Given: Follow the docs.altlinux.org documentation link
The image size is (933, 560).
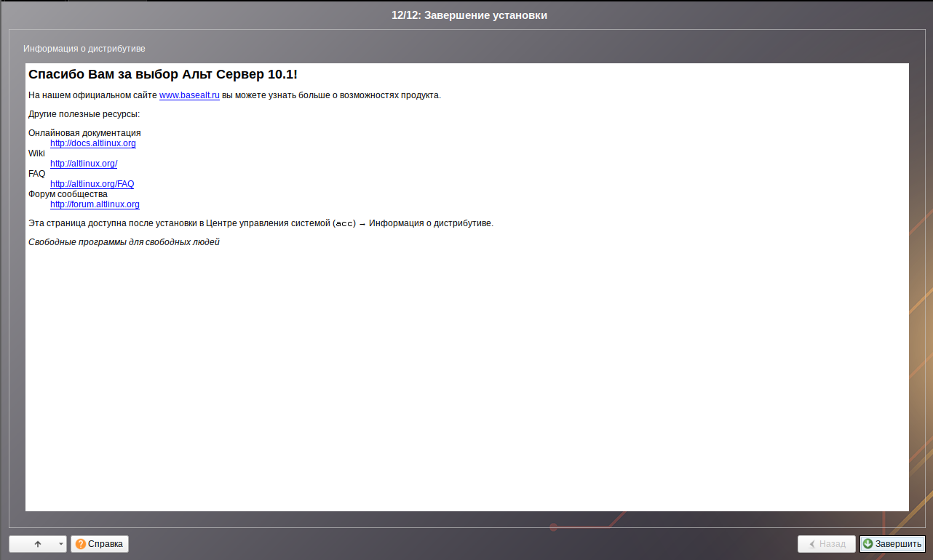Looking at the screenshot, I should [92, 143].
